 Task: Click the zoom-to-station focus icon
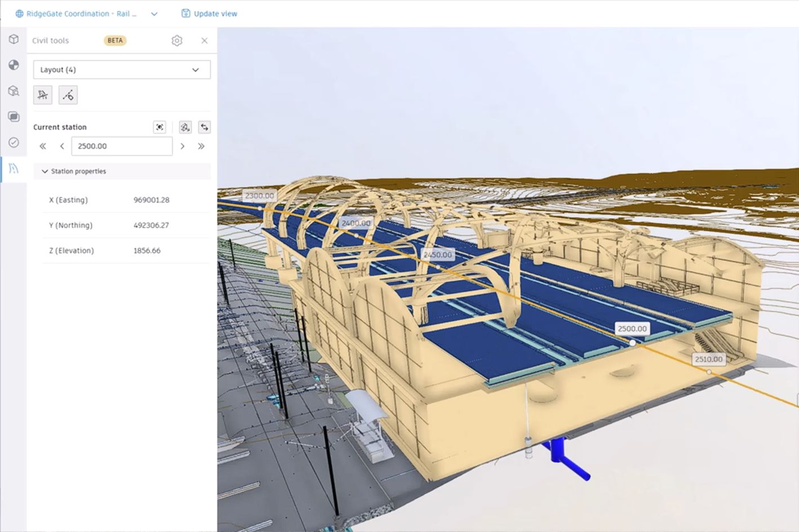pyautogui.click(x=159, y=127)
